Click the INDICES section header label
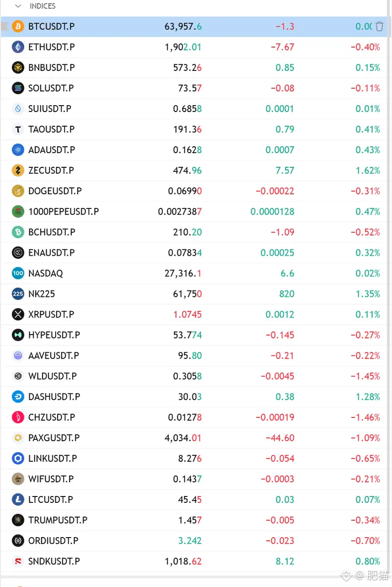Screen dimensions: 392x587 click(43, 6)
